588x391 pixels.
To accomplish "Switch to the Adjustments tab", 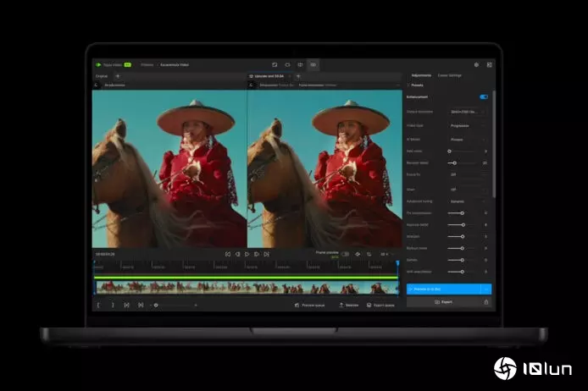I will tap(421, 75).
